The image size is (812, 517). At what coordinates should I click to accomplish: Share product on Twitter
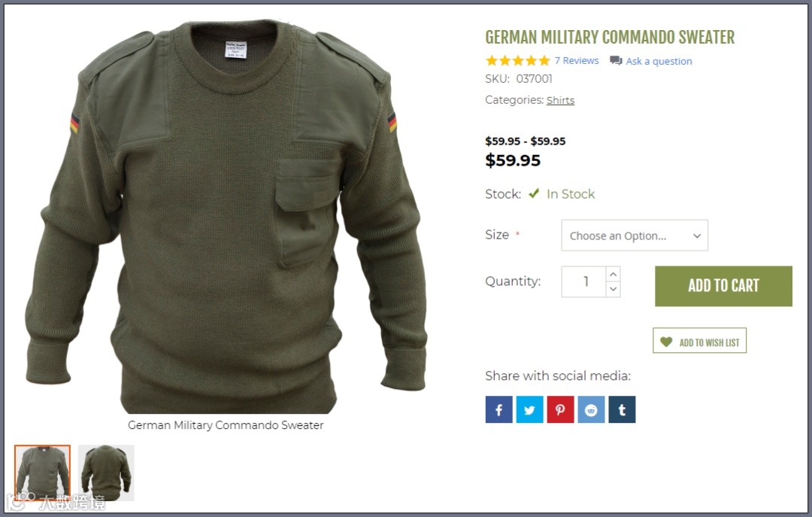click(x=529, y=409)
